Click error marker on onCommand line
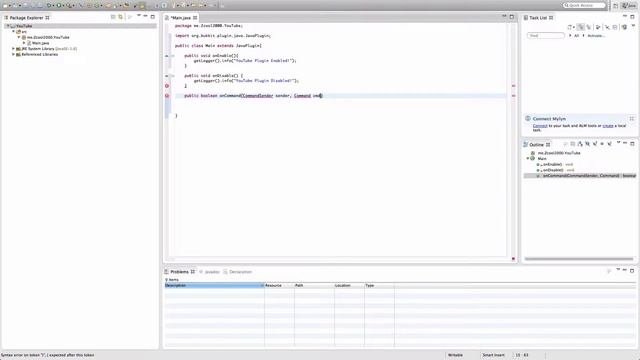The height and width of the screenshot is (360, 640). tap(167, 96)
